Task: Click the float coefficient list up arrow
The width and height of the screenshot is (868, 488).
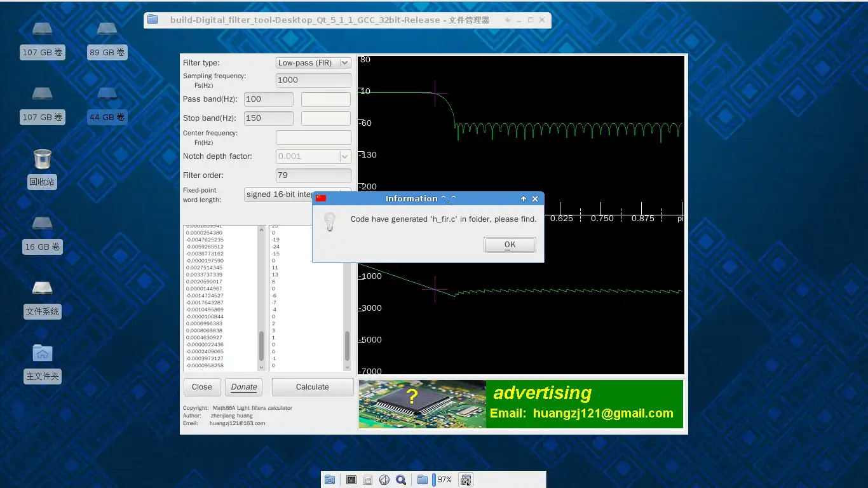Action: click(261, 229)
